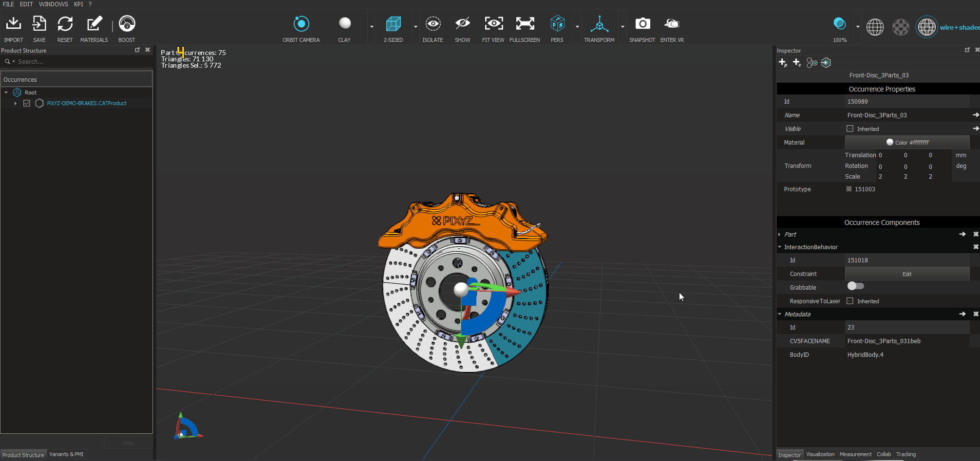The image size is (980, 461).
Task: Switch to the Visualization tab
Action: (x=820, y=454)
